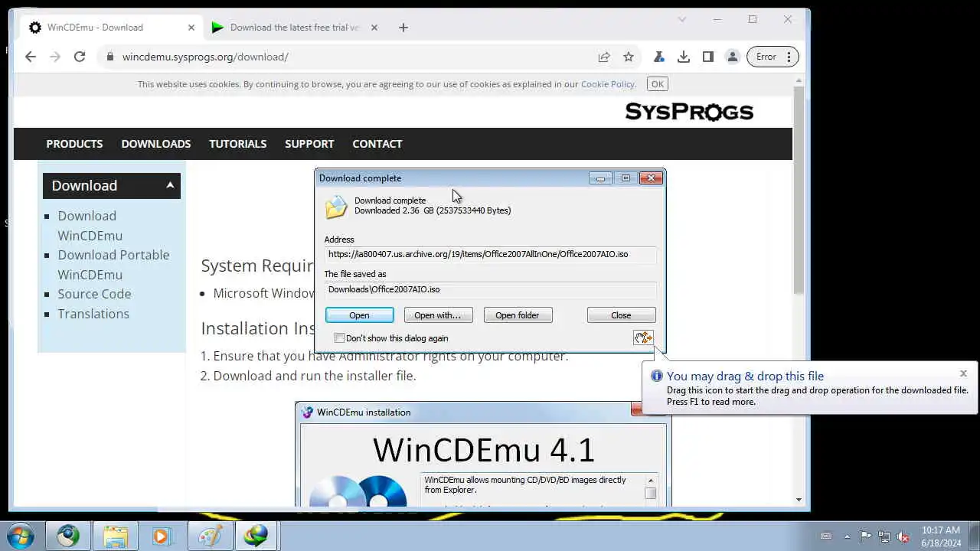This screenshot has width=980, height=551.
Task: Click Open in Download complete dialog
Action: pos(360,315)
